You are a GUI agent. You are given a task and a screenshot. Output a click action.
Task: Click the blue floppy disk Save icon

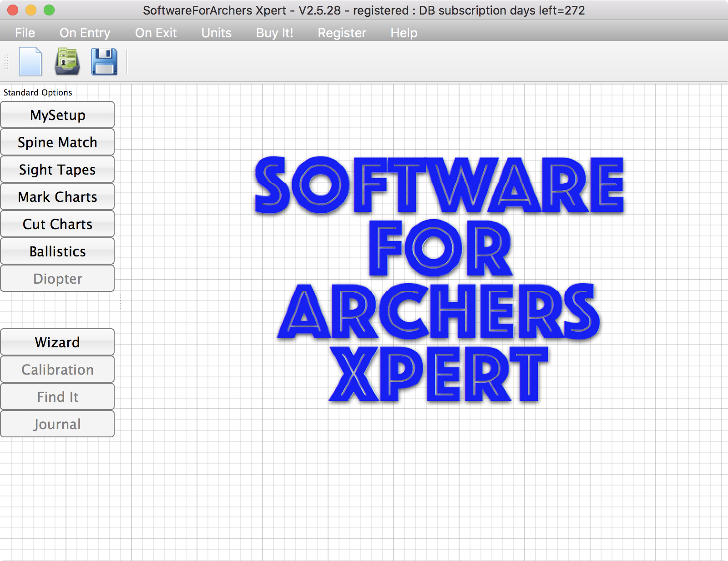click(x=104, y=61)
